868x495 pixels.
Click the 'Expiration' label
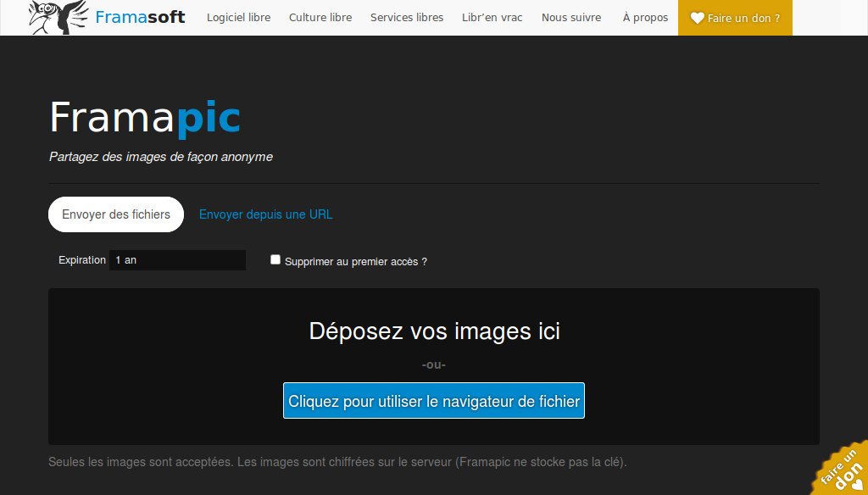(x=82, y=259)
